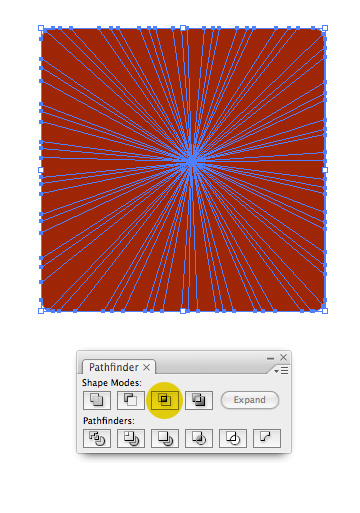This screenshot has height=513, width=360.
Task: Apply the Trim pathfinder
Action: pos(131,438)
